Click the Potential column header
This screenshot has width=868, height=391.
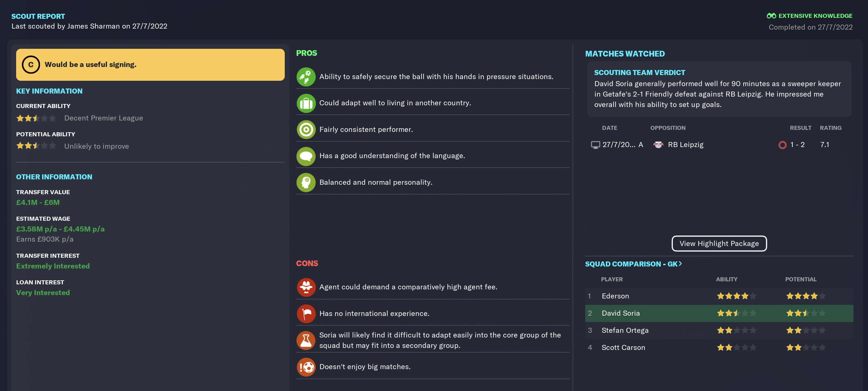point(801,279)
